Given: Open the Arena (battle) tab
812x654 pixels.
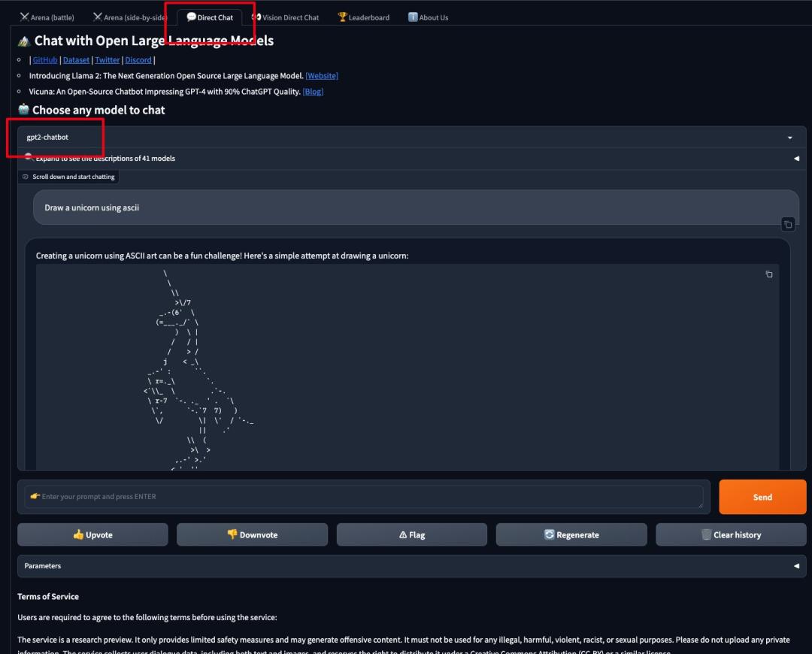Looking at the screenshot, I should (x=47, y=17).
